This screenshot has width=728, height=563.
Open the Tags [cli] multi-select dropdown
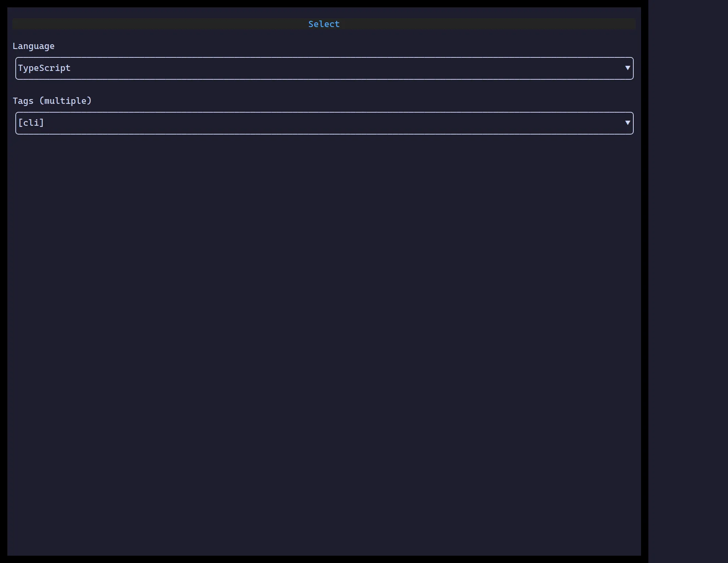pos(324,123)
